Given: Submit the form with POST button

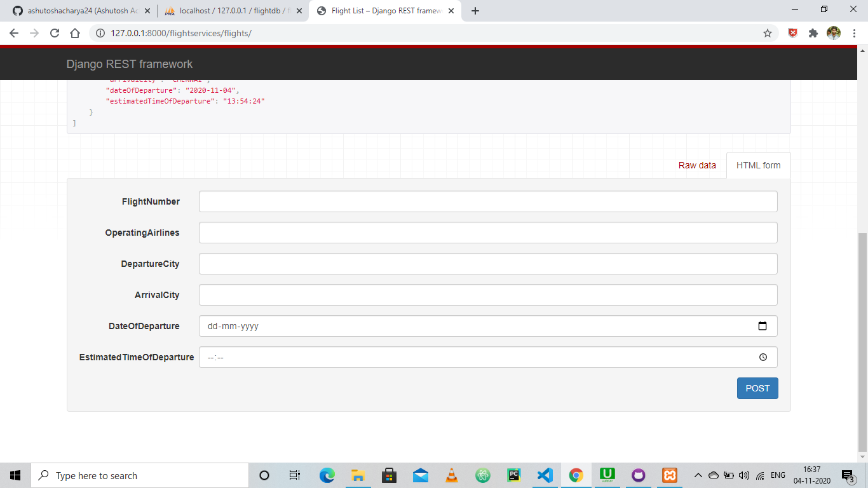Looking at the screenshot, I should [757, 388].
